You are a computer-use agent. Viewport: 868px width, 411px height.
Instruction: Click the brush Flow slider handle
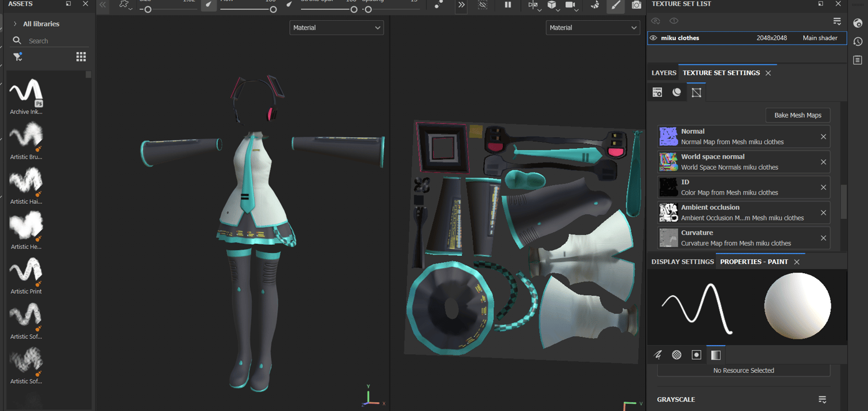point(273,9)
